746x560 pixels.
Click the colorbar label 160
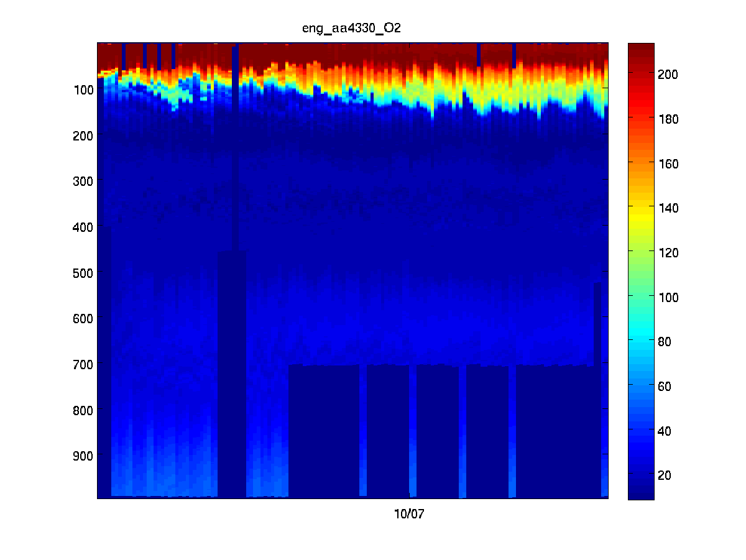click(668, 163)
